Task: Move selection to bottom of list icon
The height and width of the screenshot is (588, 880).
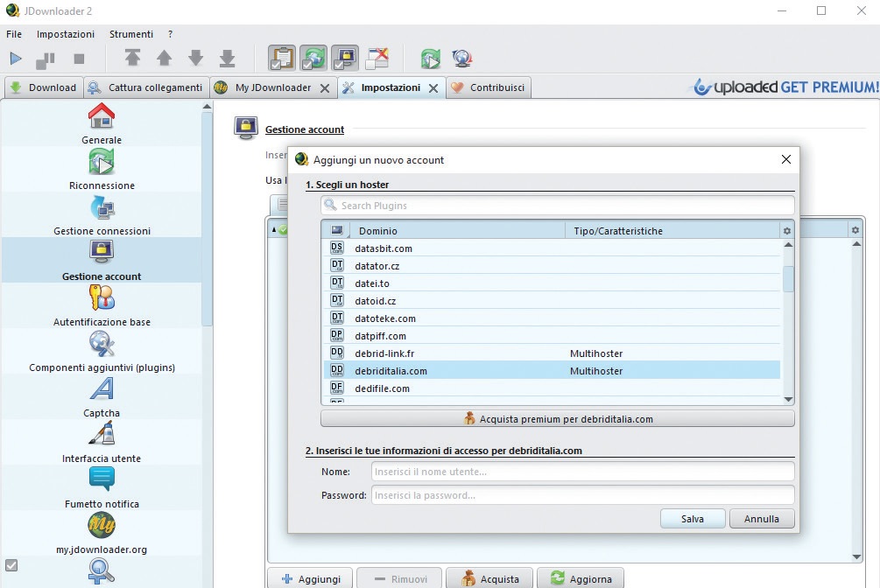Action: point(228,58)
